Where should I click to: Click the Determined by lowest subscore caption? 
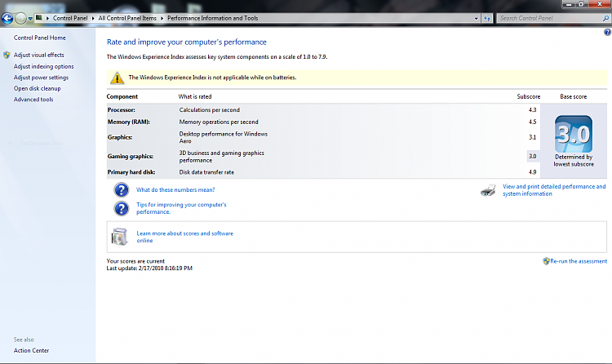click(x=574, y=161)
